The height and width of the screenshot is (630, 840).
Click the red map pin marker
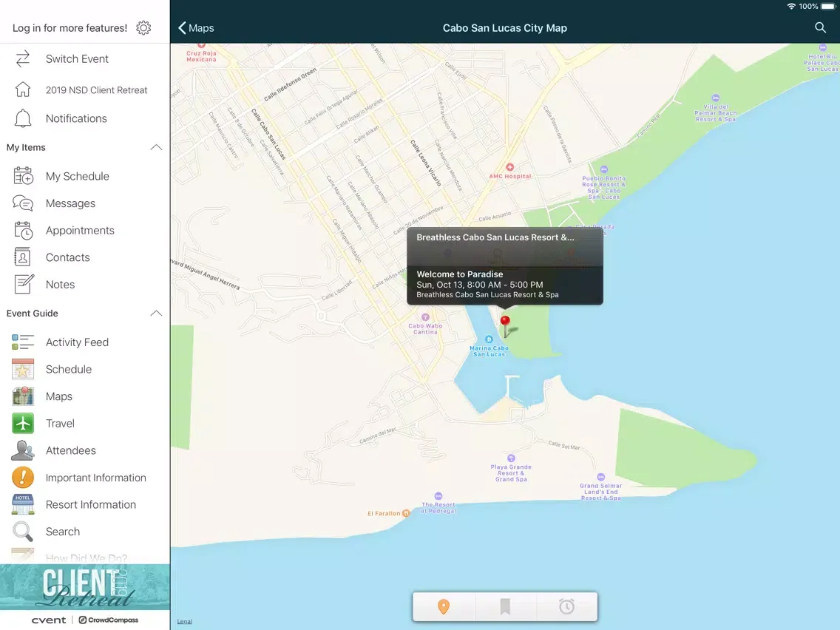[x=505, y=325]
